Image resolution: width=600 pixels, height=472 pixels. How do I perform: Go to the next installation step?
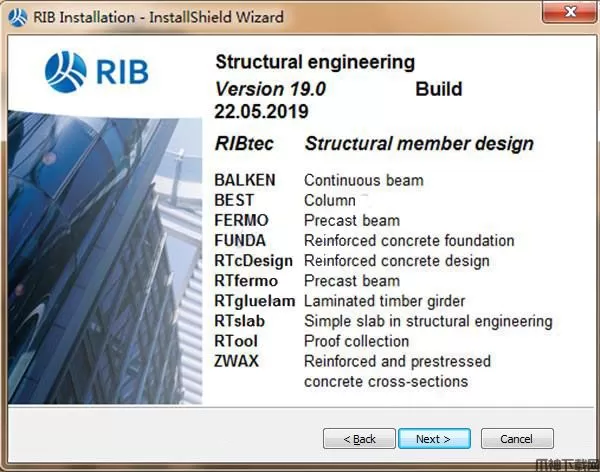[x=434, y=438]
